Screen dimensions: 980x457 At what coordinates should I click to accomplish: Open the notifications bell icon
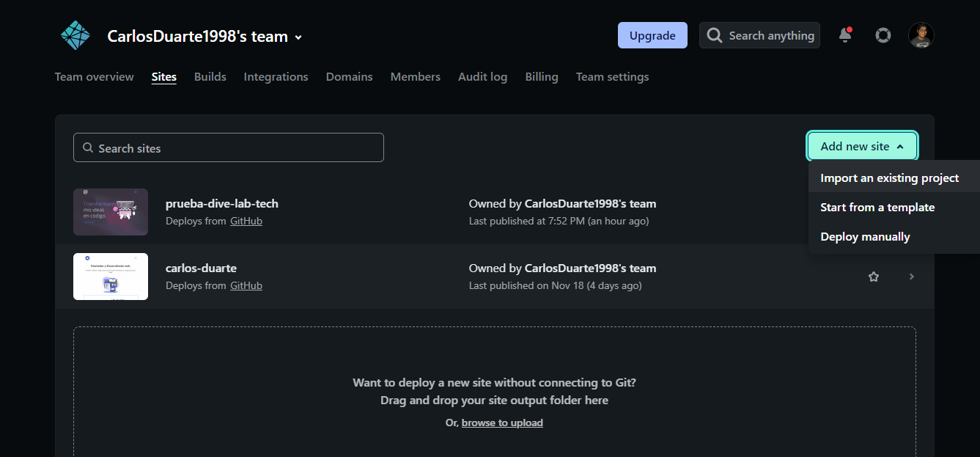[845, 35]
